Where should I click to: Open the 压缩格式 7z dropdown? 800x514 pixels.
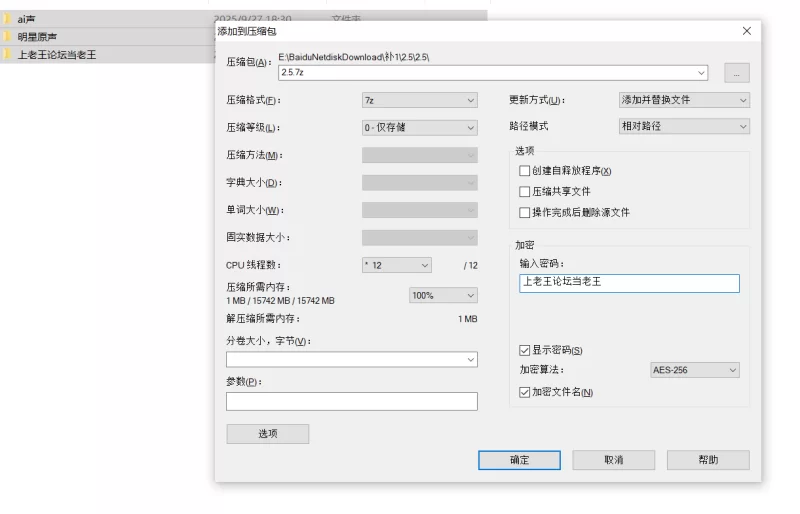(x=419, y=100)
